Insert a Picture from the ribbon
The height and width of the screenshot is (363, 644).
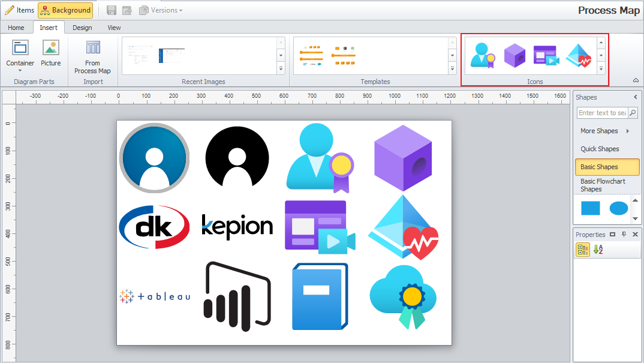point(51,53)
